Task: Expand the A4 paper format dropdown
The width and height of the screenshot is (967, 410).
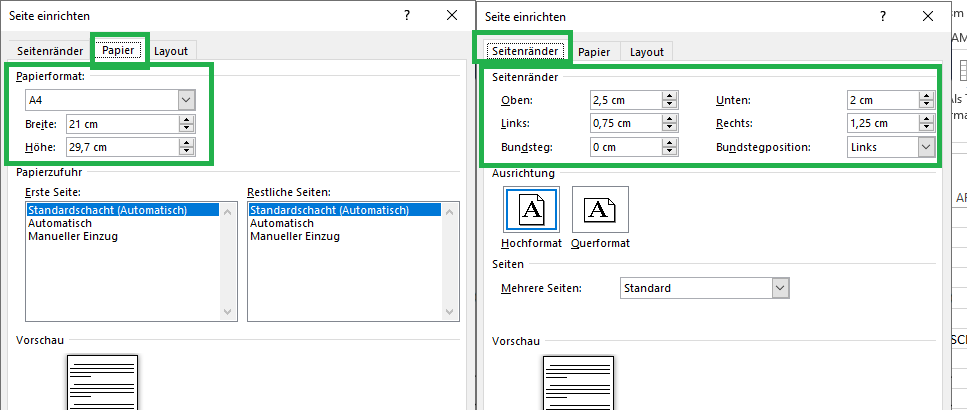Action: point(186,100)
